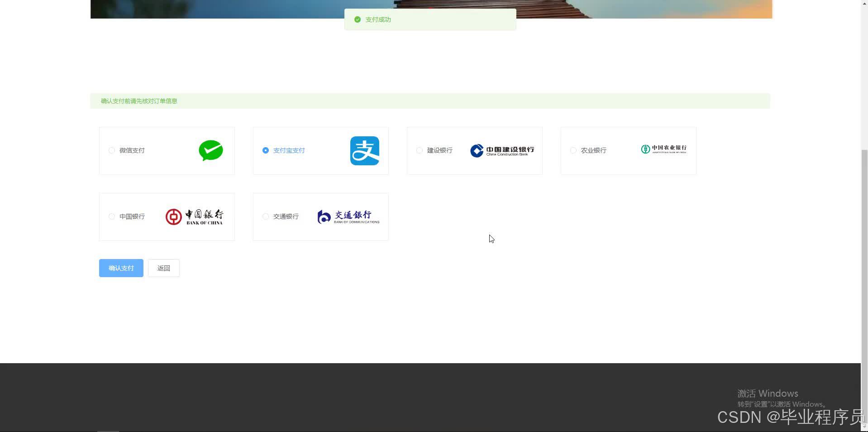
Task: Click the 中国银行 label text
Action: click(132, 216)
